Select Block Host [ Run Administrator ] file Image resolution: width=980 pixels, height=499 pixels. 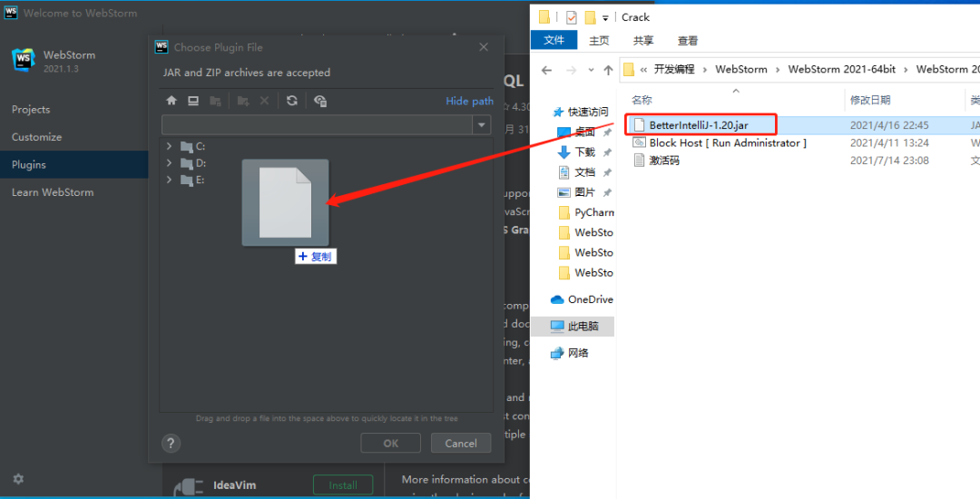coord(728,143)
